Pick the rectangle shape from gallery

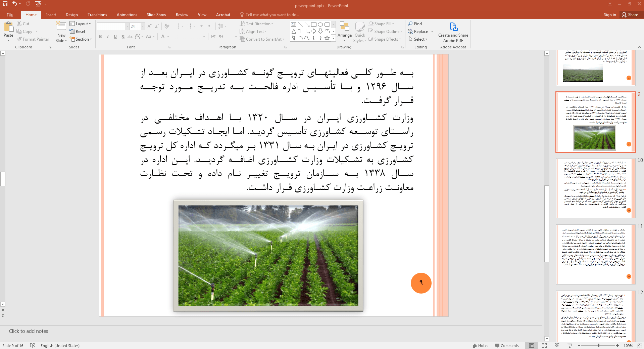coord(313,25)
